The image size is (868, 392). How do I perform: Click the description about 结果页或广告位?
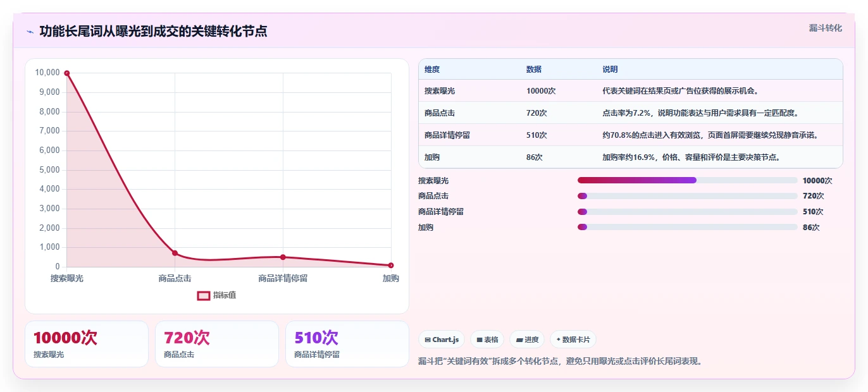(x=680, y=91)
